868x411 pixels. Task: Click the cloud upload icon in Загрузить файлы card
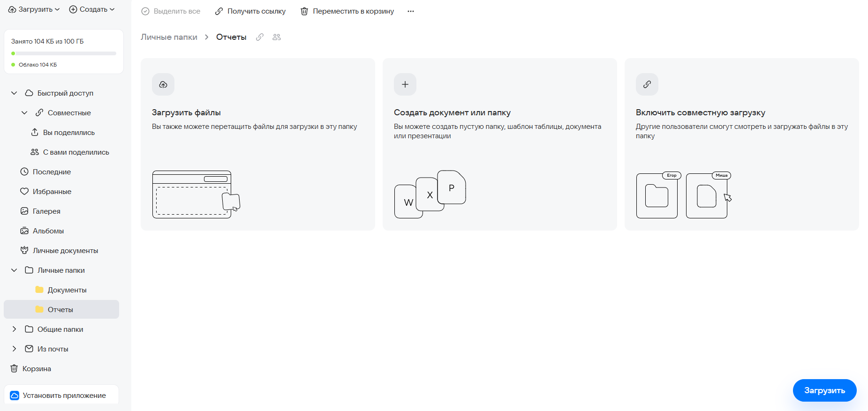tap(163, 84)
